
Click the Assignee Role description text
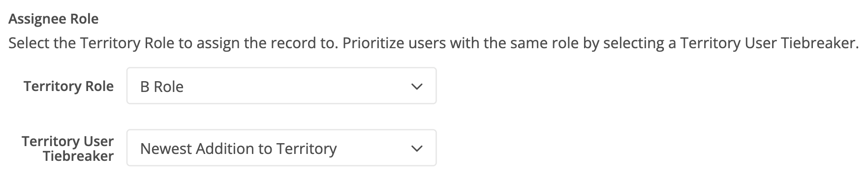433,43
